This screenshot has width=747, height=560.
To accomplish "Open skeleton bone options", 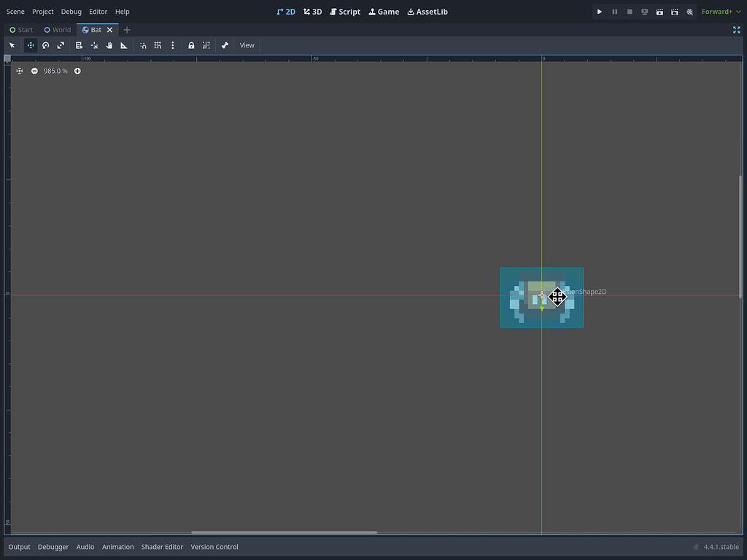I will pos(225,45).
